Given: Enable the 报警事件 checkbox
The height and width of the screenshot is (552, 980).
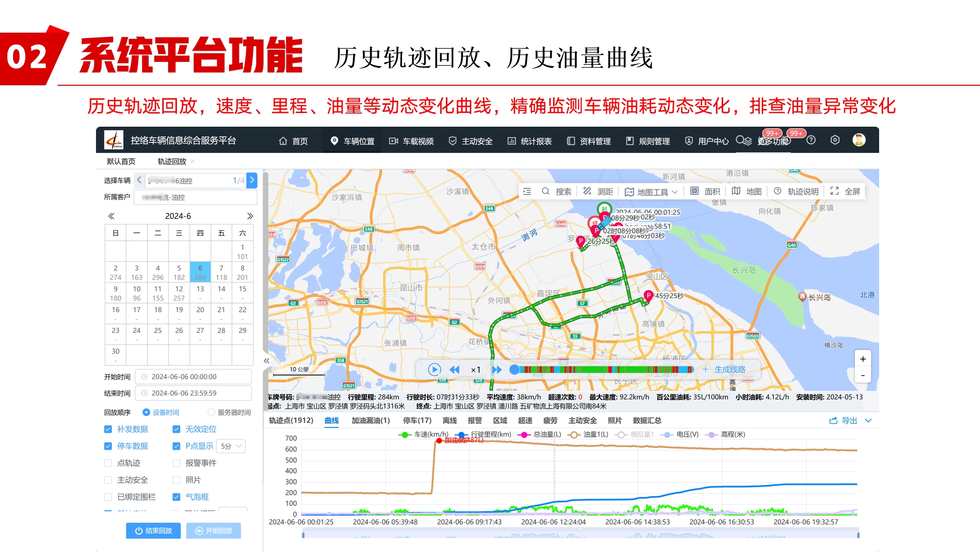Looking at the screenshot, I should pos(176,463).
